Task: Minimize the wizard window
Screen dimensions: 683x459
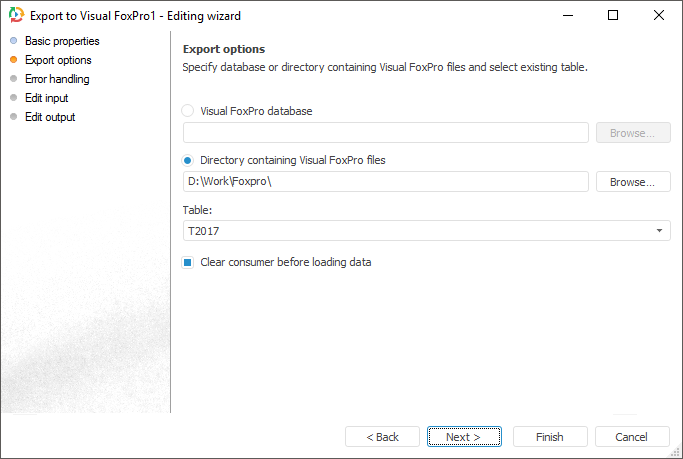Action: pyautogui.click(x=567, y=15)
